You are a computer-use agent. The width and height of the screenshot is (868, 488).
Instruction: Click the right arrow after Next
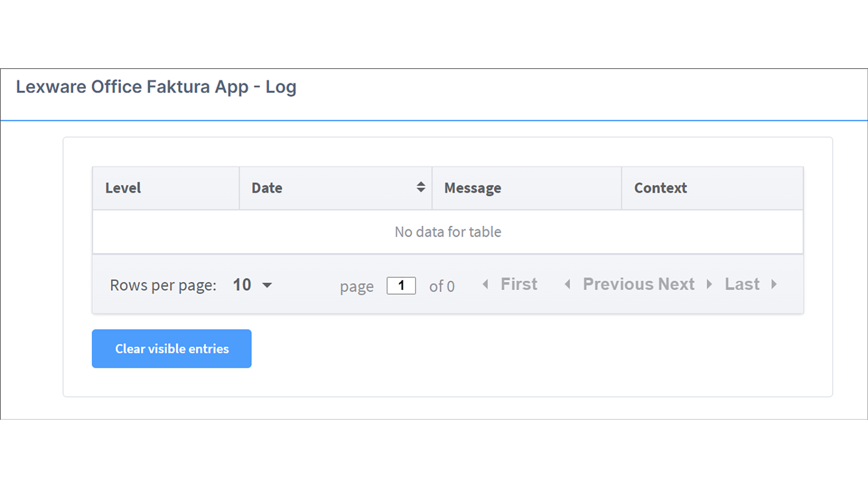709,284
